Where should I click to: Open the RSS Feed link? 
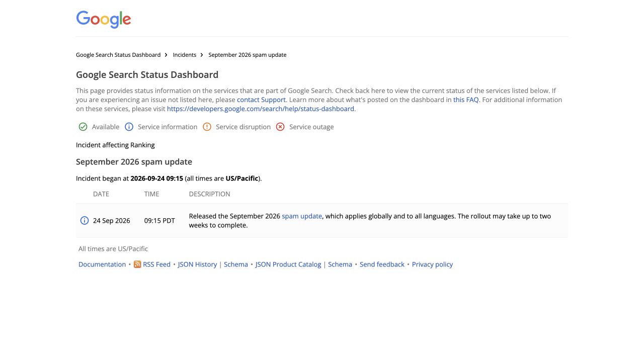point(156,264)
